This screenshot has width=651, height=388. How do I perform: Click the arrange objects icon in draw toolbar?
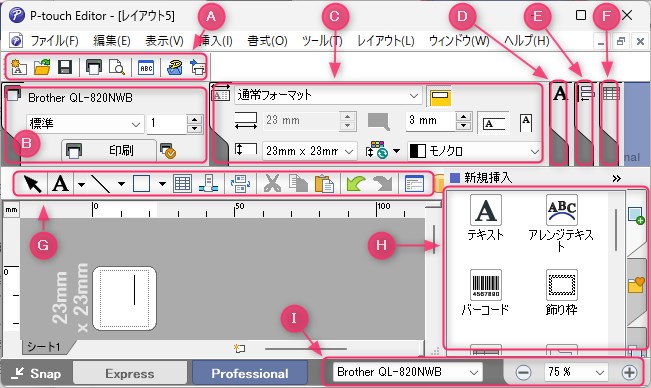coord(240,183)
